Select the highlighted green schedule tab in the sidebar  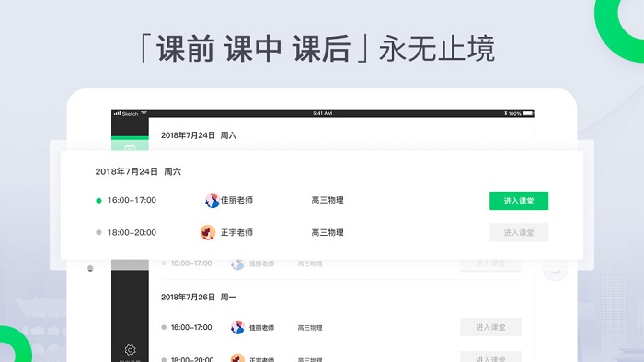point(130,144)
